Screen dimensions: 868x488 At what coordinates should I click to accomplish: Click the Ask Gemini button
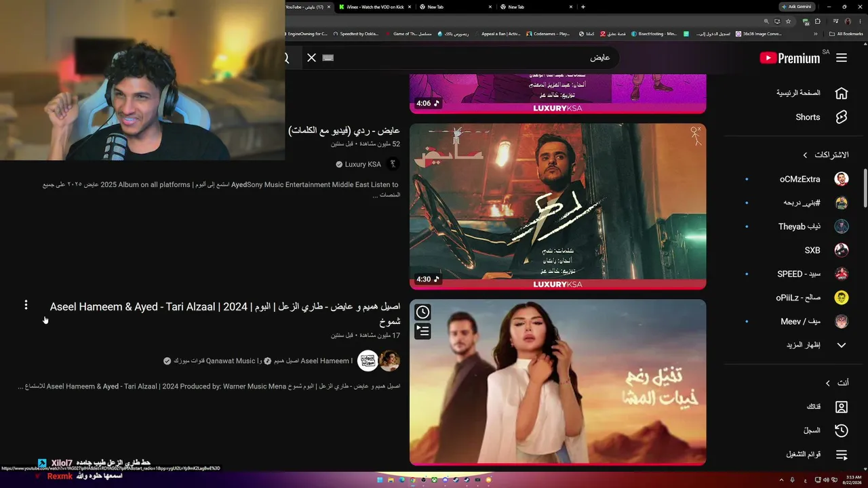pyautogui.click(x=795, y=7)
